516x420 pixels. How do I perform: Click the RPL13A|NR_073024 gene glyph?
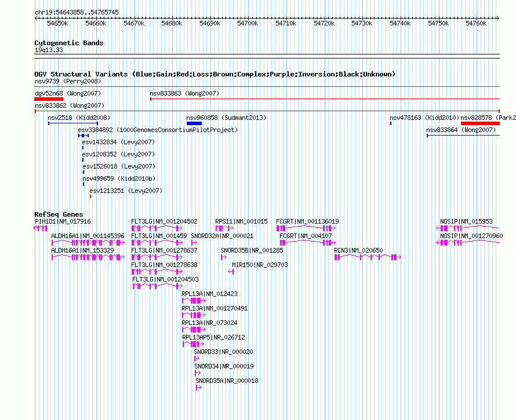click(194, 330)
